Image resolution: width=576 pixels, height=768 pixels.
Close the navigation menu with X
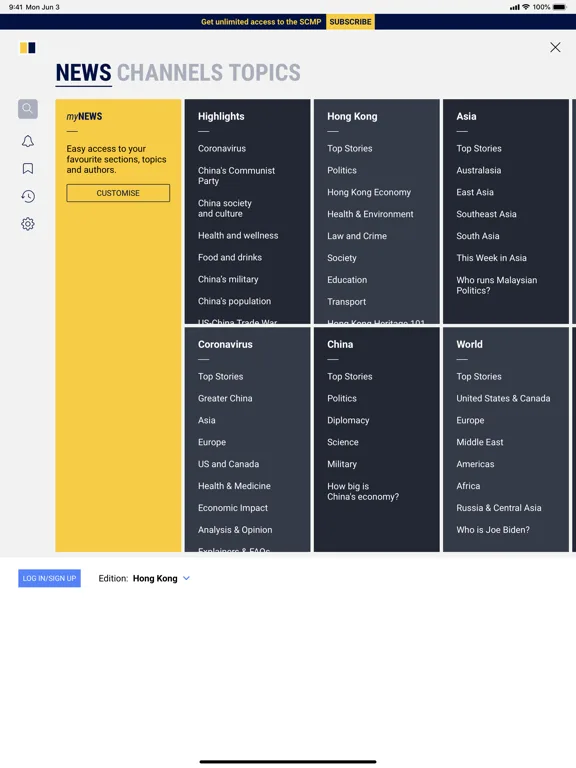[555, 47]
